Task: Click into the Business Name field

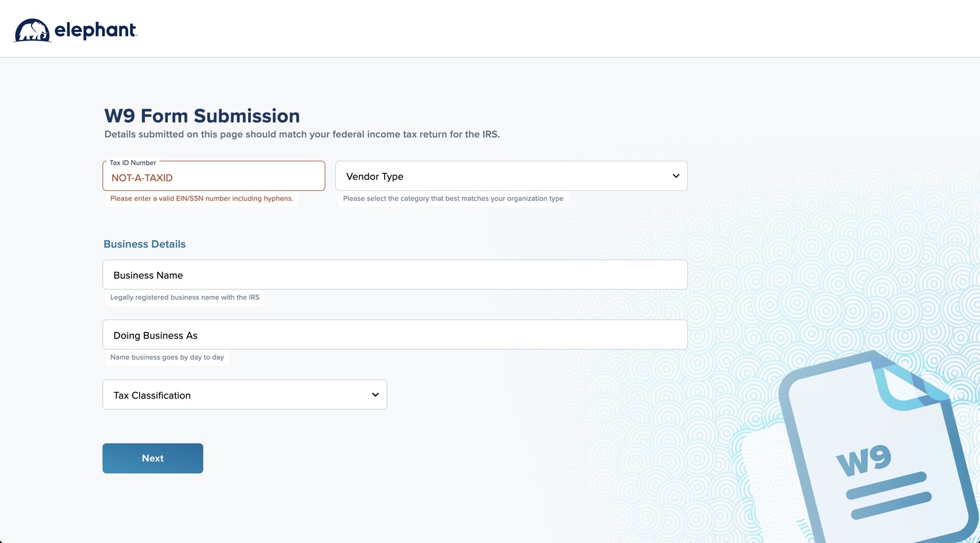Action: [x=395, y=275]
